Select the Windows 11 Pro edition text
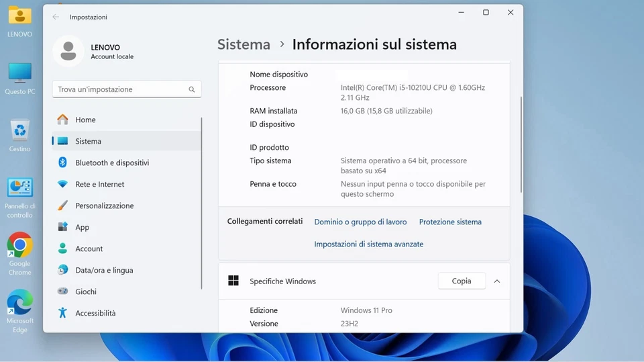The height and width of the screenshot is (362, 644). 366,310
